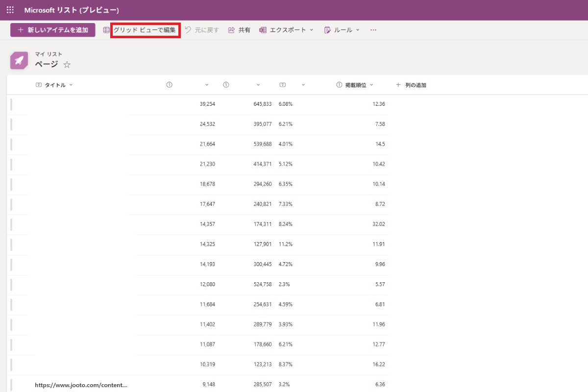Click the cell value 2.3%
This screenshot has width=588, height=392.
pyautogui.click(x=284, y=284)
